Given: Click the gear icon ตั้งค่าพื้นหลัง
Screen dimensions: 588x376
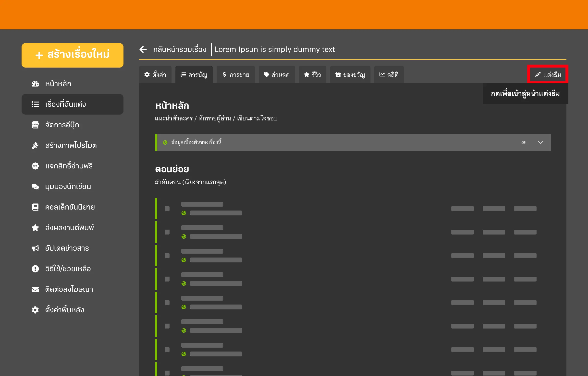Looking at the screenshot, I should pos(35,310).
